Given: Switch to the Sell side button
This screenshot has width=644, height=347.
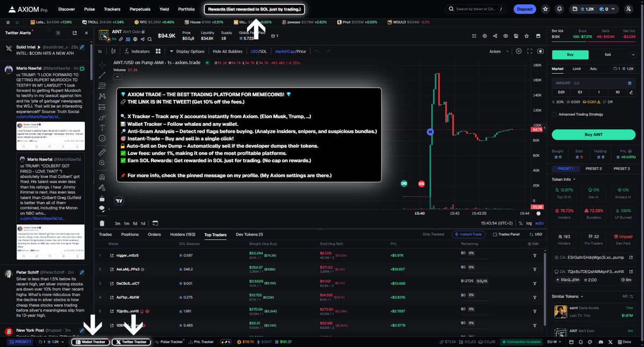Looking at the screenshot, I should point(608,54).
